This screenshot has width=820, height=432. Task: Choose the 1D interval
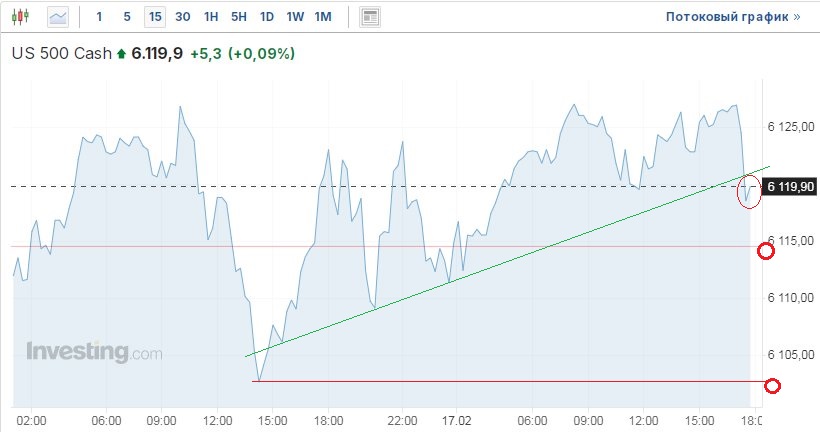coord(267,17)
